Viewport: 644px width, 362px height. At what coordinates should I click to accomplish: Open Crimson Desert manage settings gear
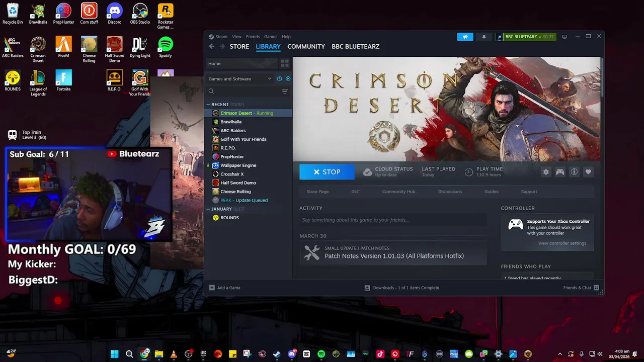coord(546,172)
